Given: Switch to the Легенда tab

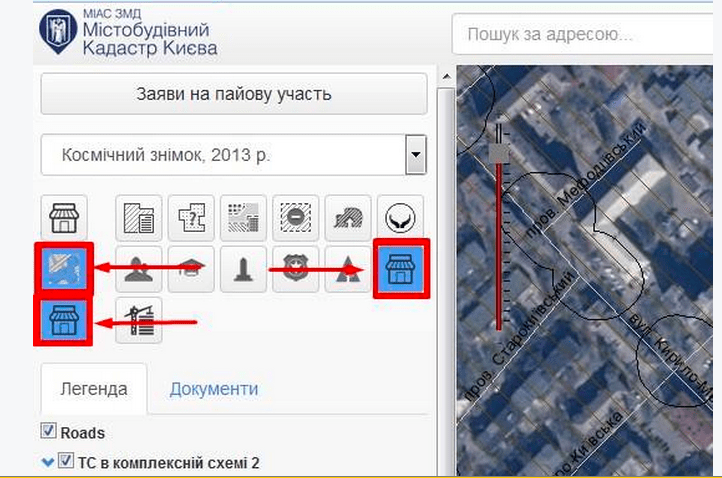Looking at the screenshot, I should (94, 389).
